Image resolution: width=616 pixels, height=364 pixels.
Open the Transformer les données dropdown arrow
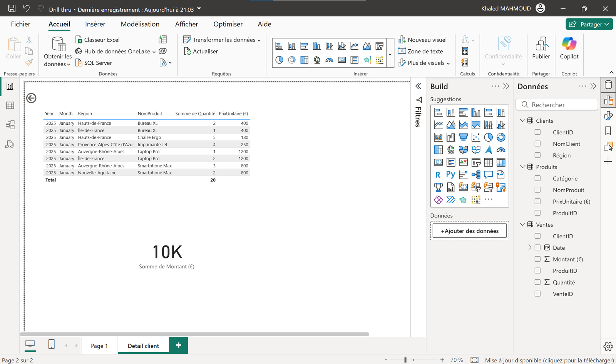tap(259, 40)
